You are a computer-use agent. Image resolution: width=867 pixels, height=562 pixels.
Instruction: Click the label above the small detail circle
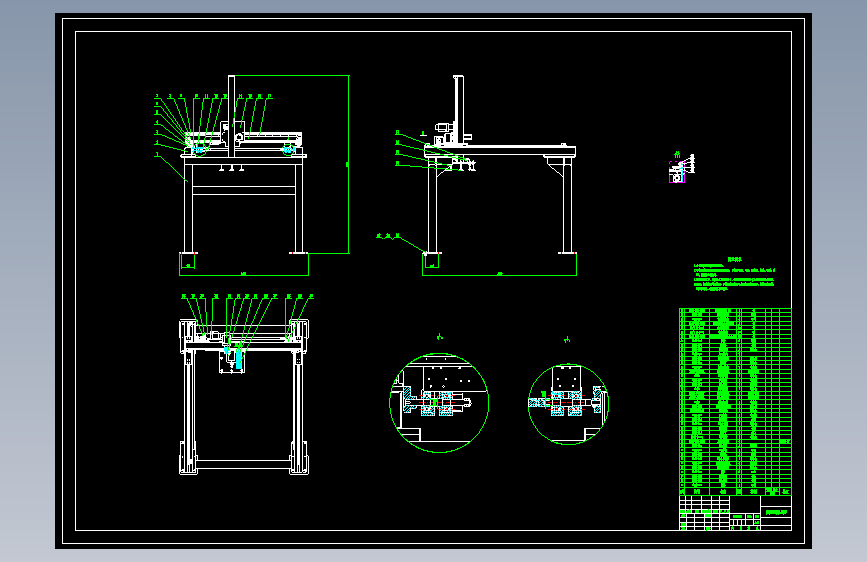click(x=567, y=340)
